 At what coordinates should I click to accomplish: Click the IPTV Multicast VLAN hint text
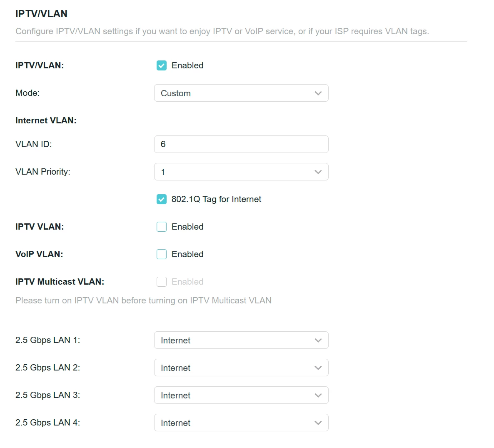(143, 300)
